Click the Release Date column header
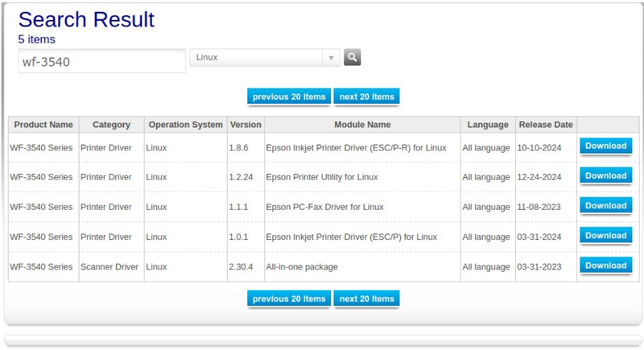The width and height of the screenshot is (644, 350). (546, 125)
